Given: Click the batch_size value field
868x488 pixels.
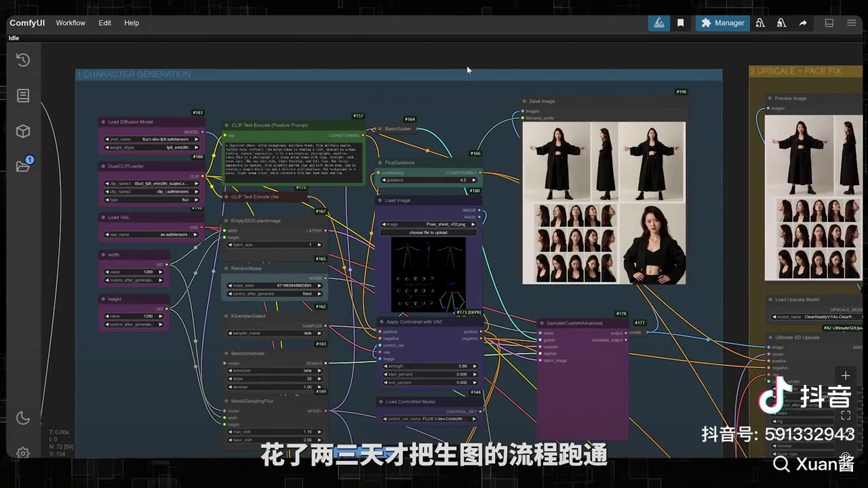Looking at the screenshot, I should tap(276, 245).
